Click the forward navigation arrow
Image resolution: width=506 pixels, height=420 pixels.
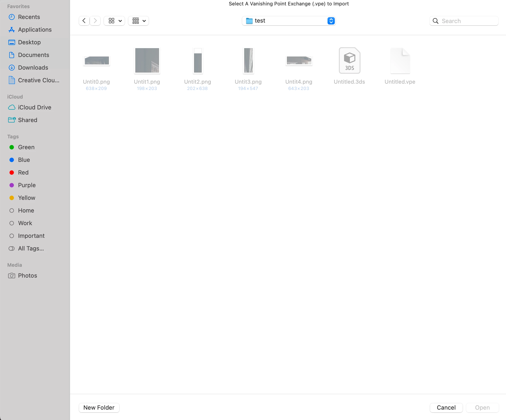[95, 21]
